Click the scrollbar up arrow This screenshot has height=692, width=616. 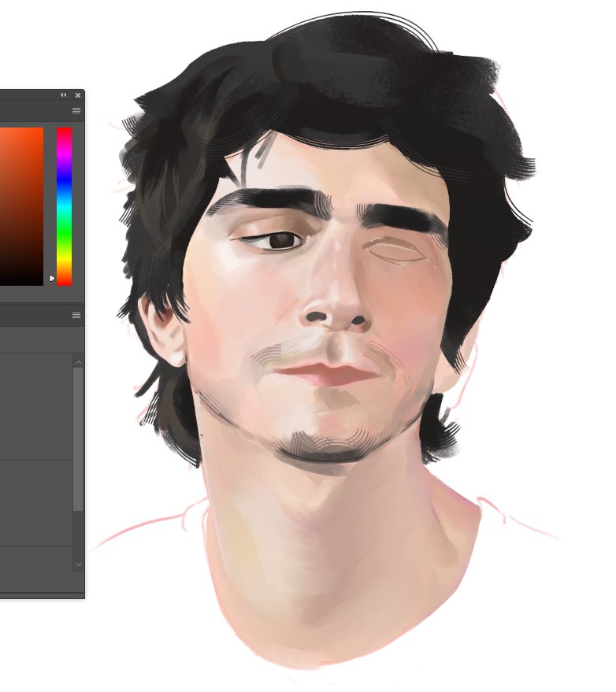tap(79, 362)
